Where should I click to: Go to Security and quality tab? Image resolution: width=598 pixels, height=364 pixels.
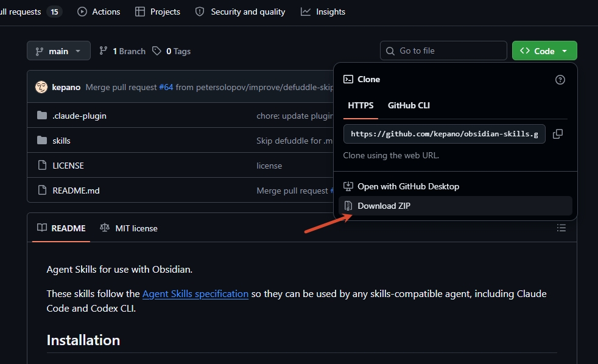tap(241, 12)
